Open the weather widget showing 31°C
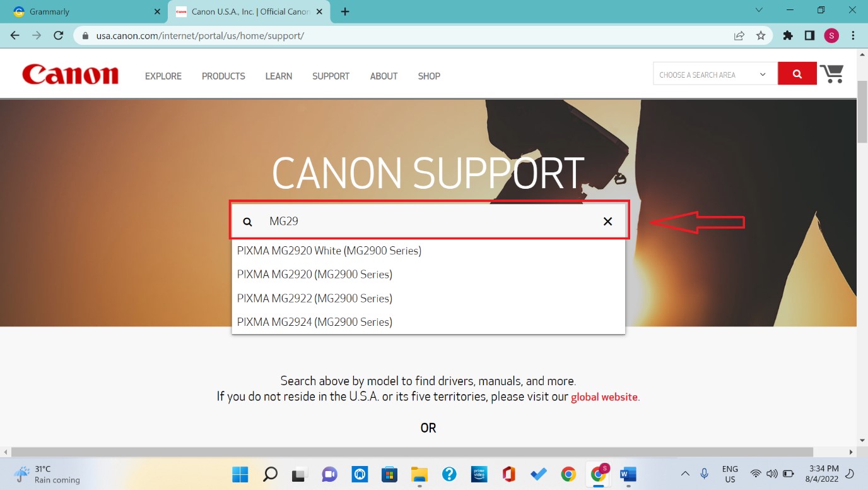This screenshot has height=490, width=868. click(48, 474)
